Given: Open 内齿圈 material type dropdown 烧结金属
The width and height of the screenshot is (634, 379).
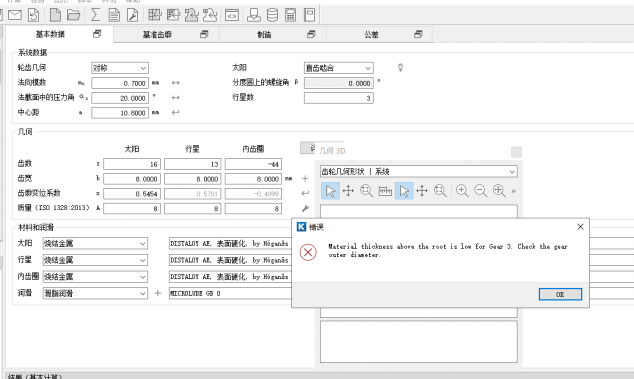Looking at the screenshot, I should 95,277.
